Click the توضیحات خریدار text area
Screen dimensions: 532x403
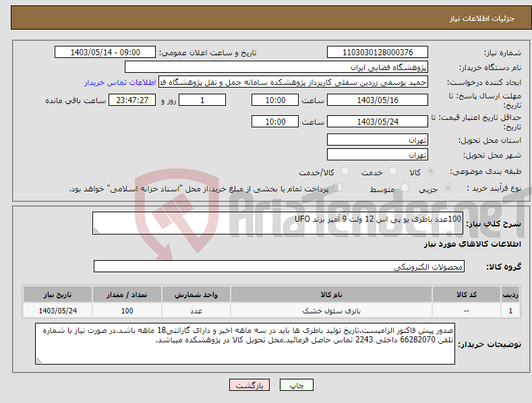click(245, 344)
